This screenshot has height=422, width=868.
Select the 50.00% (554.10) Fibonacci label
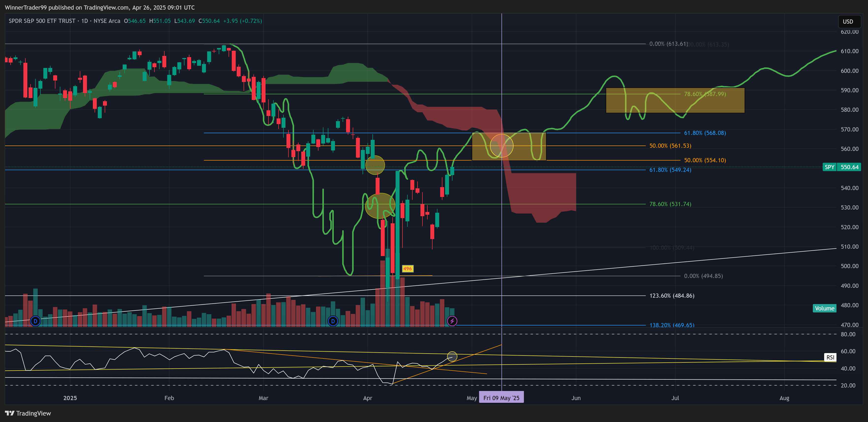click(x=705, y=160)
